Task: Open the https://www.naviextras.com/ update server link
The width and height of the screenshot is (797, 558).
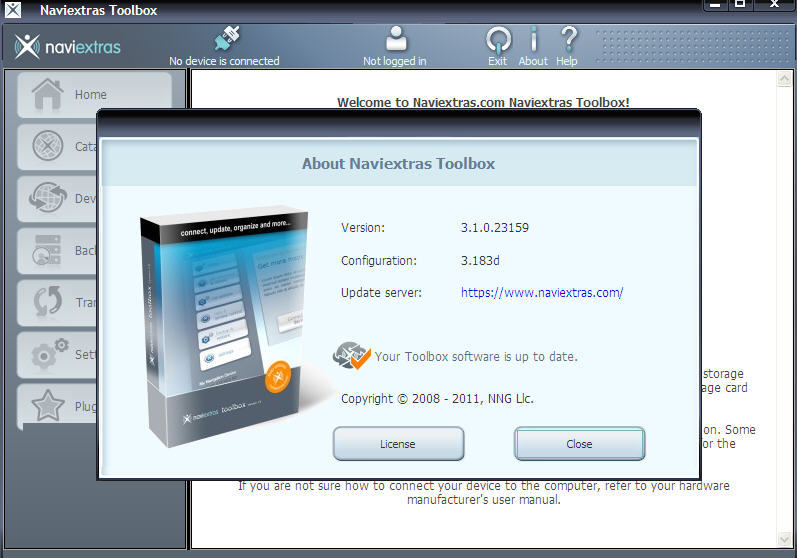Action: click(x=542, y=293)
